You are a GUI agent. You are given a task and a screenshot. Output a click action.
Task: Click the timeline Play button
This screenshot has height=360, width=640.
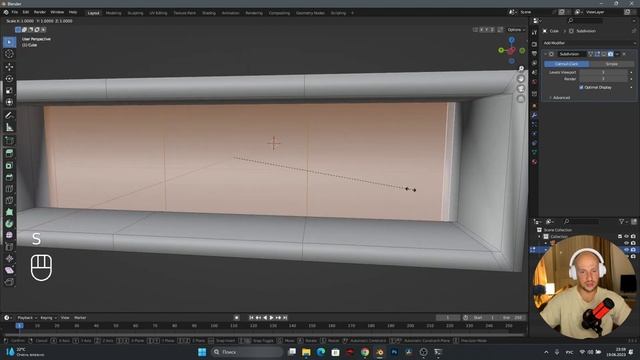click(271, 318)
